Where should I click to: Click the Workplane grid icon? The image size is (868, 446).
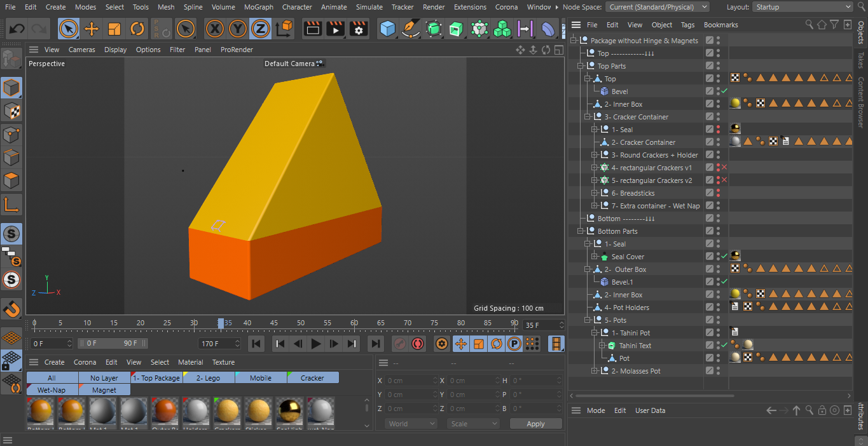[x=11, y=337]
